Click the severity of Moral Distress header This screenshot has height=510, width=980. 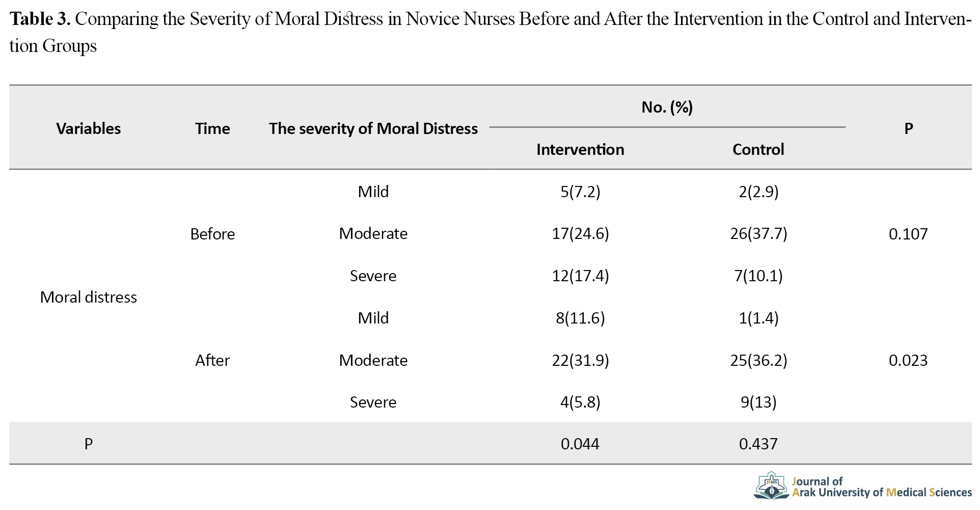tap(373, 128)
